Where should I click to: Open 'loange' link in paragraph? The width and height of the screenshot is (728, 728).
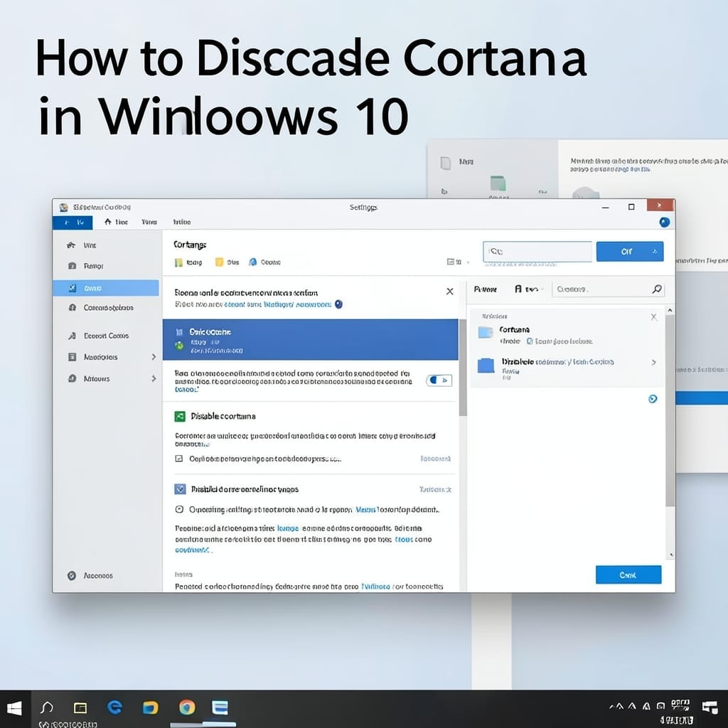(x=288, y=528)
